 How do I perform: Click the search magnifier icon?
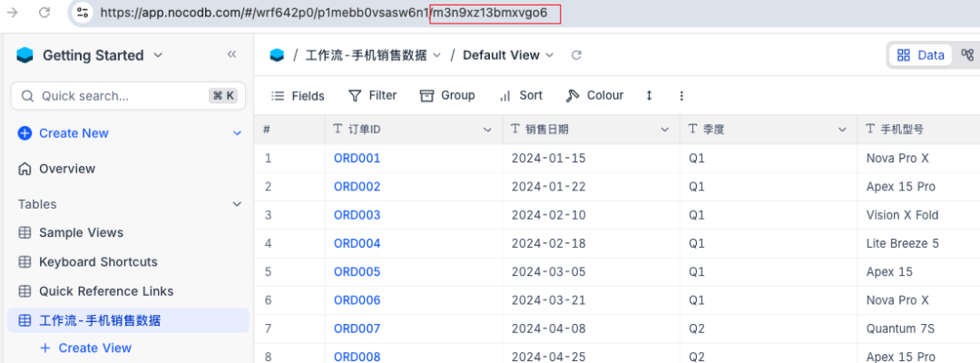pyautogui.click(x=27, y=95)
